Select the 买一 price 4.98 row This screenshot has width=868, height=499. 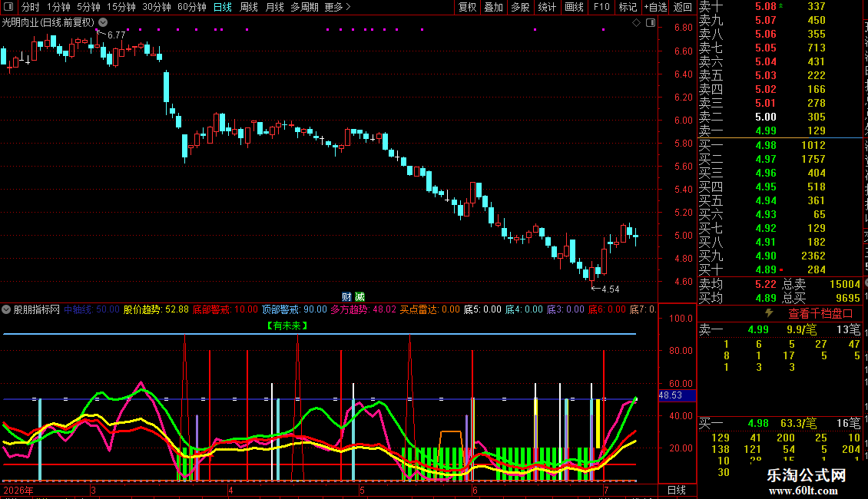[x=780, y=145]
